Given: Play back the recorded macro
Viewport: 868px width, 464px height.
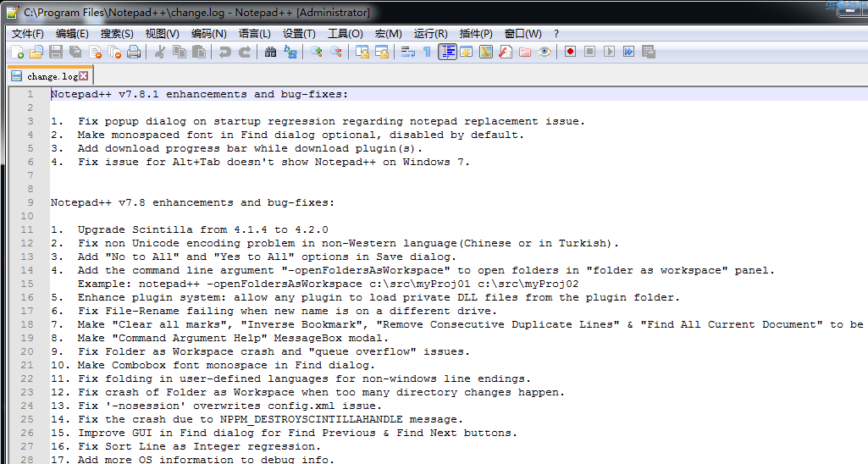Looking at the screenshot, I should click(610, 52).
